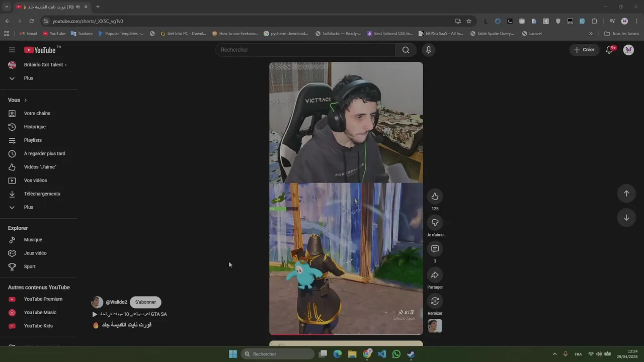Click the Rechercher search field
The width and height of the screenshot is (644, 362).
[305, 50]
